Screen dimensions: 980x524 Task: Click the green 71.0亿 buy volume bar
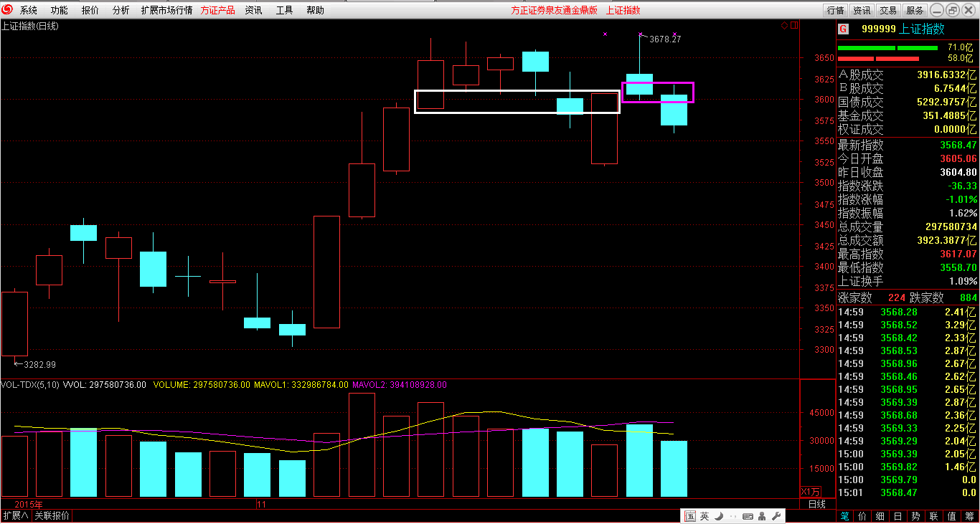[x=887, y=48]
